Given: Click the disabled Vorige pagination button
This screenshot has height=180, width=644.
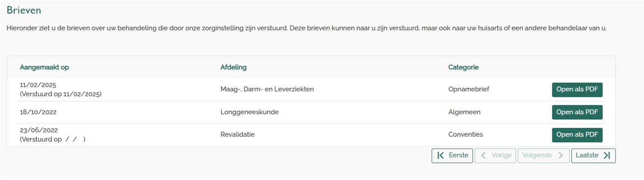Looking at the screenshot, I should (495, 155).
